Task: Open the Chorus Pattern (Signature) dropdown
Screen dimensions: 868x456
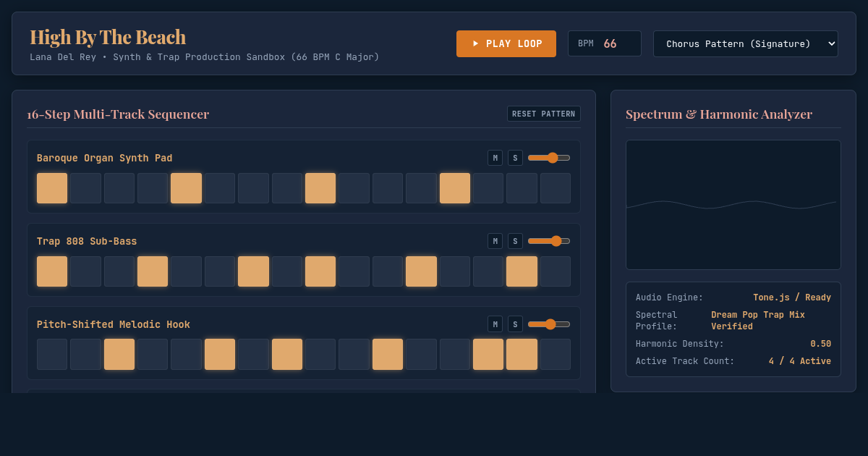Action: point(746,43)
